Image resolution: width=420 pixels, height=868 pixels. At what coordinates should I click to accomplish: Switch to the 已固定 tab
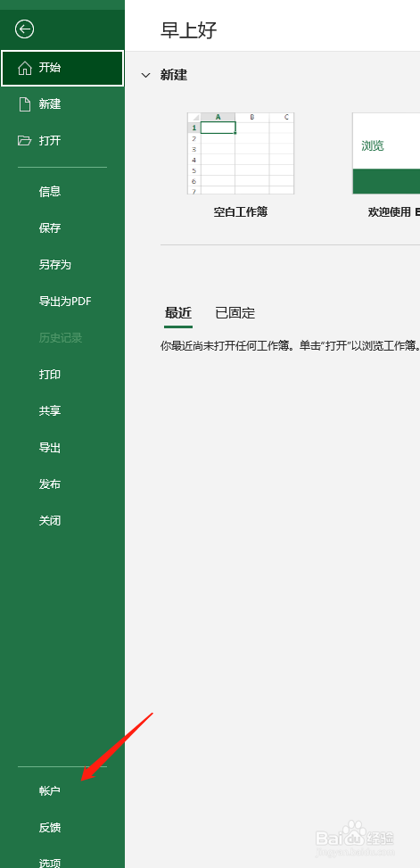[235, 313]
